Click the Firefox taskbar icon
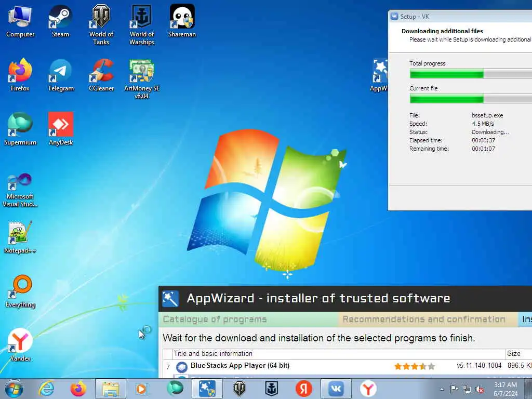 pyautogui.click(x=78, y=389)
